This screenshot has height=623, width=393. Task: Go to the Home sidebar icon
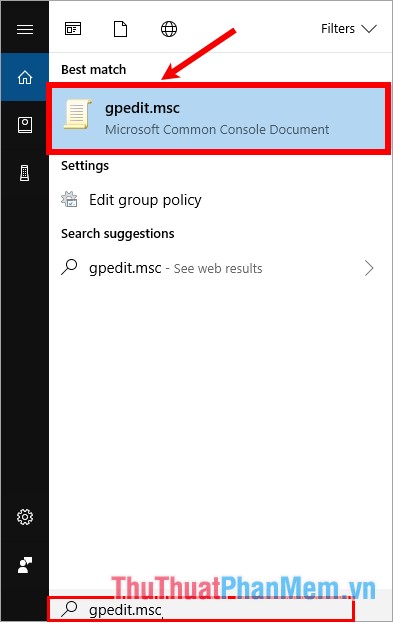click(25, 77)
